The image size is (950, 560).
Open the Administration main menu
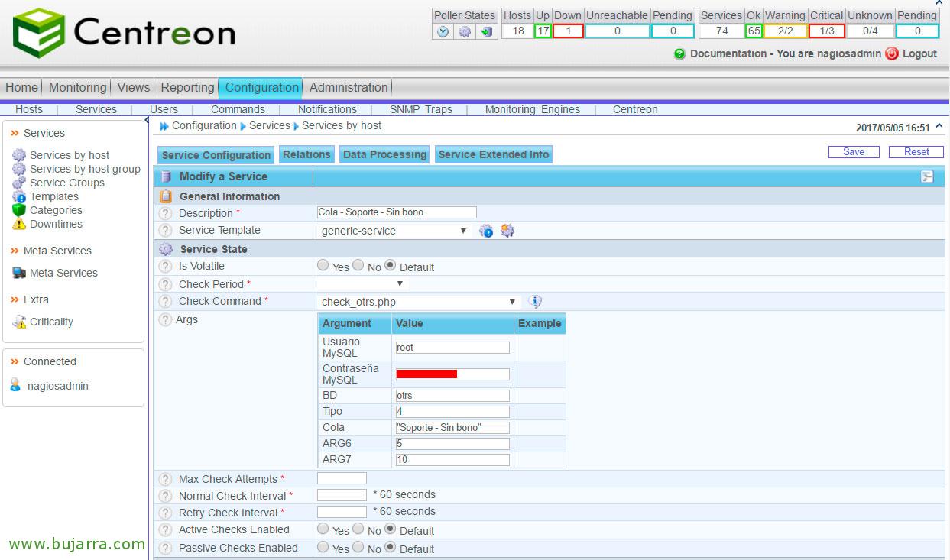349,87
